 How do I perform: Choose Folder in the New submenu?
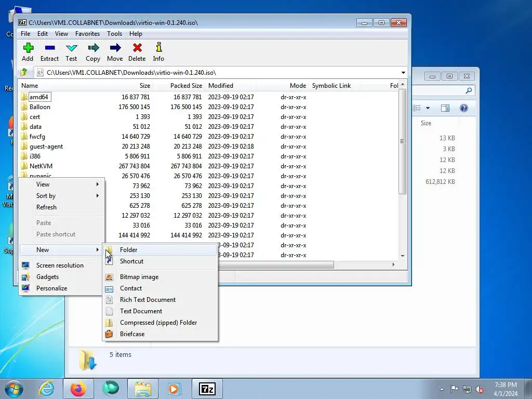click(x=159, y=250)
